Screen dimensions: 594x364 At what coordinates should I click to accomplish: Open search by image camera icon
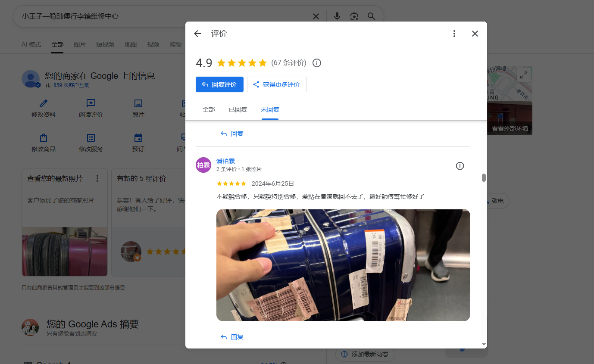(354, 16)
